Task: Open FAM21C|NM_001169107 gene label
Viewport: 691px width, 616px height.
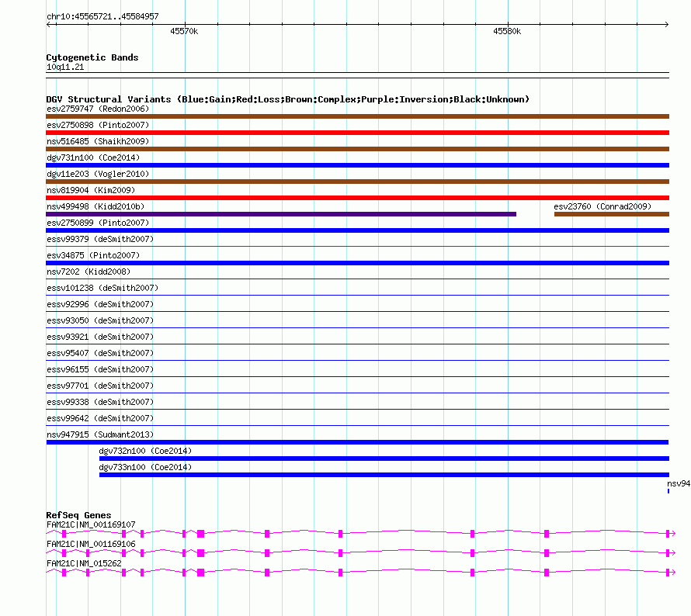Action: [x=91, y=524]
